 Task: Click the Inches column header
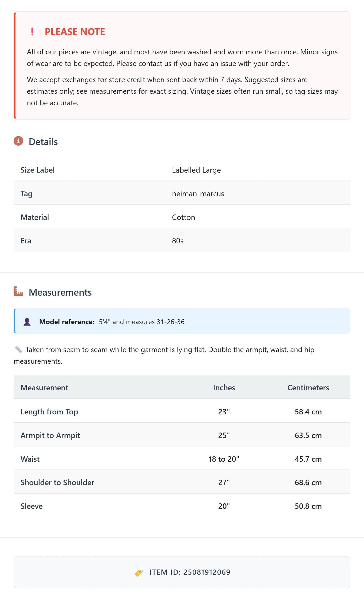click(x=224, y=388)
